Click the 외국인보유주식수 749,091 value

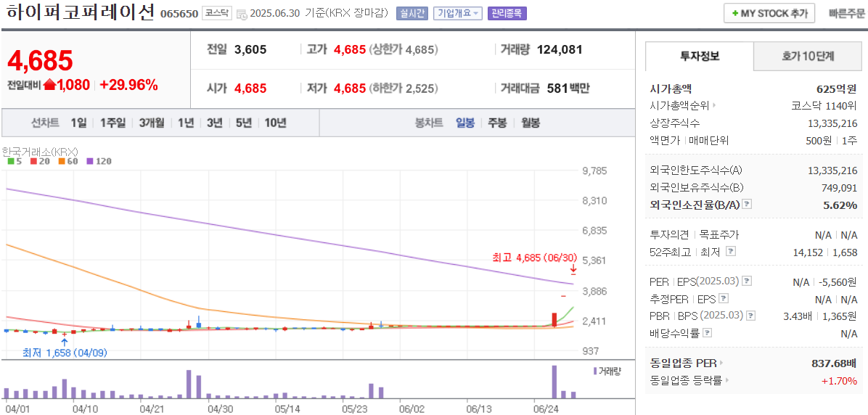pos(838,188)
